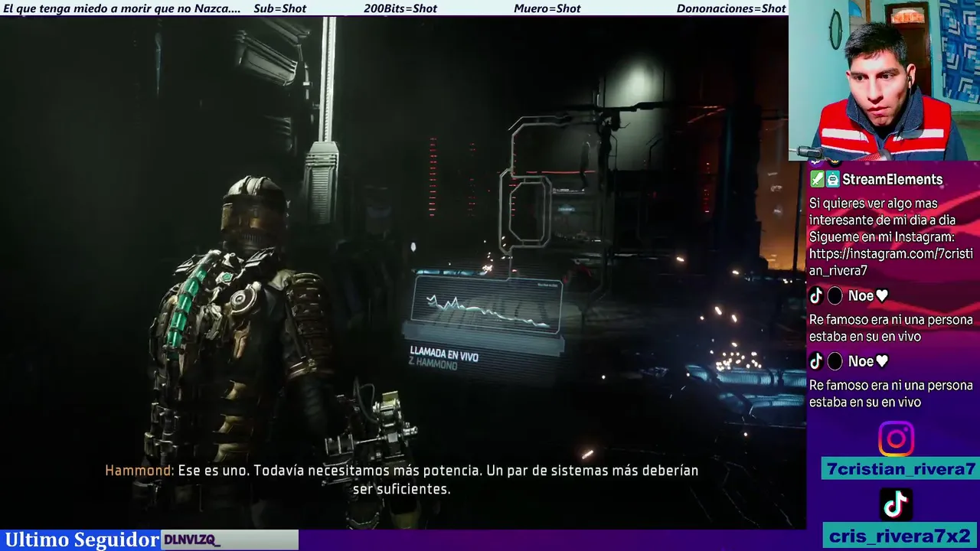
Task: Click the audio waveform graph in call hologram
Action: click(487, 305)
